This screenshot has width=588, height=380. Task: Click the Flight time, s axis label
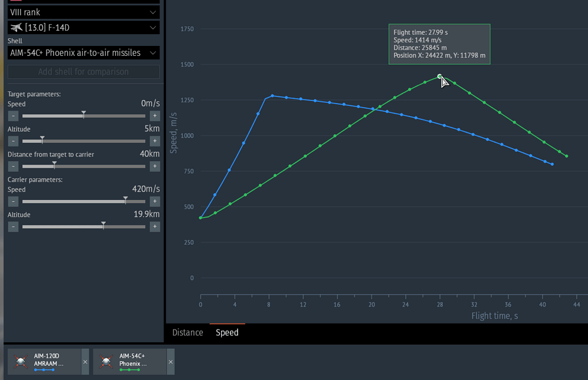tap(495, 316)
